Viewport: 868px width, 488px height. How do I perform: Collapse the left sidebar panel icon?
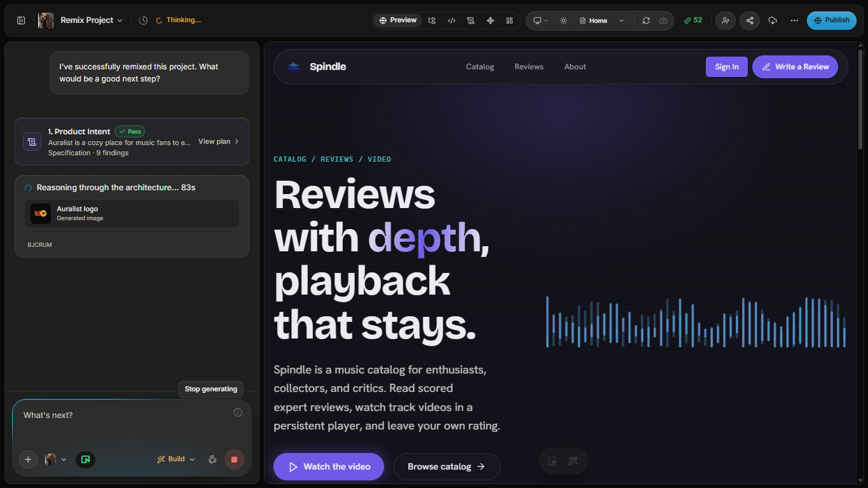pos(21,20)
